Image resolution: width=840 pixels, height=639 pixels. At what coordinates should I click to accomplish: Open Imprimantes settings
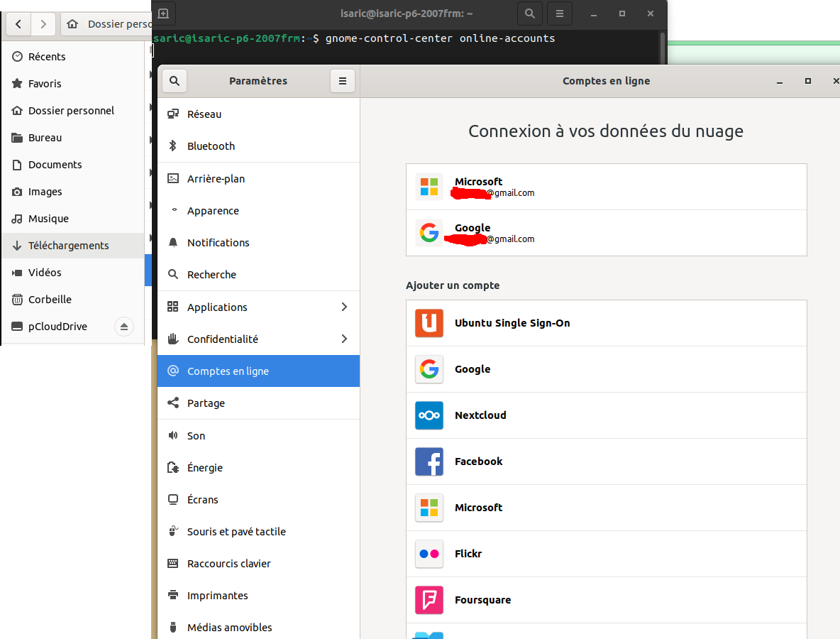click(258, 596)
